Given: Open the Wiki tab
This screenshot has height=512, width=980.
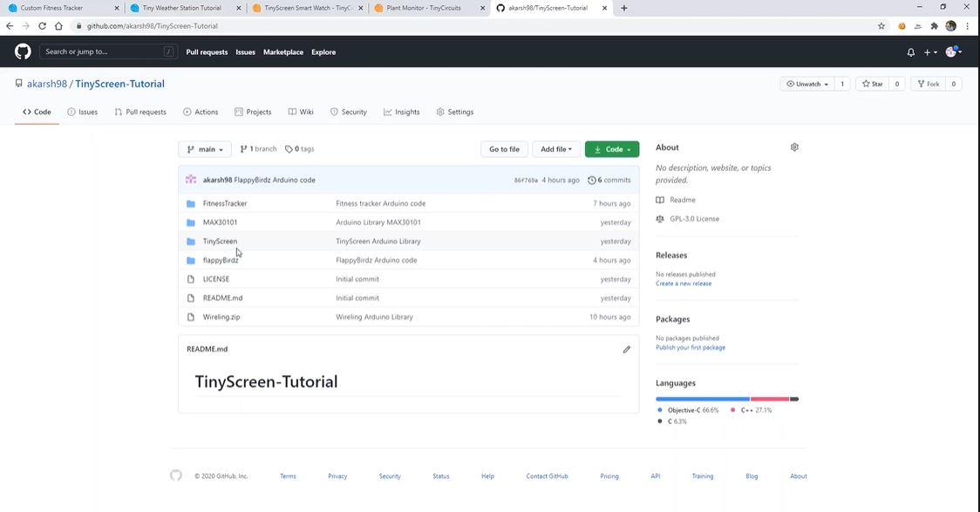Looking at the screenshot, I should 301,112.
